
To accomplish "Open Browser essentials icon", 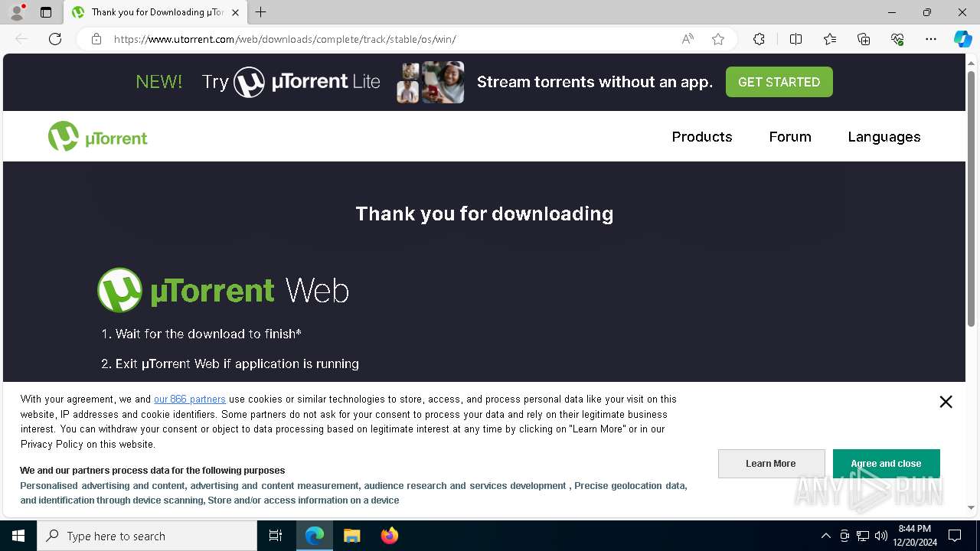I will (897, 39).
